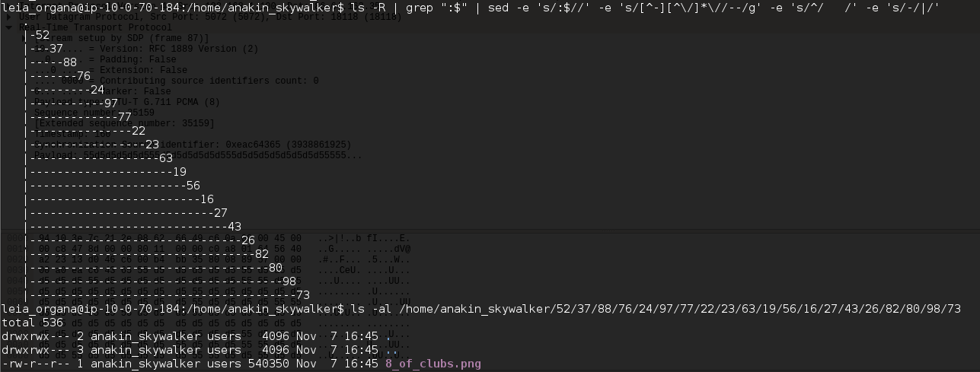The width and height of the screenshot is (980, 372).
Task: Click directory number 16 in tree output
Action: click(208, 199)
